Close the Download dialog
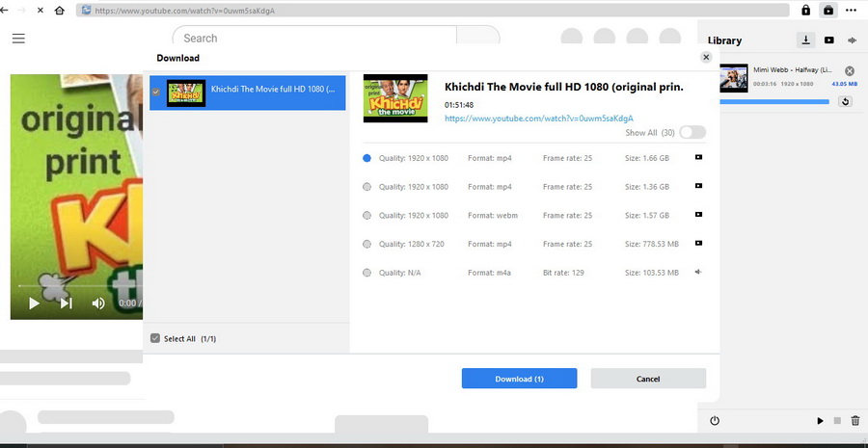The width and height of the screenshot is (868, 448). 706,57
